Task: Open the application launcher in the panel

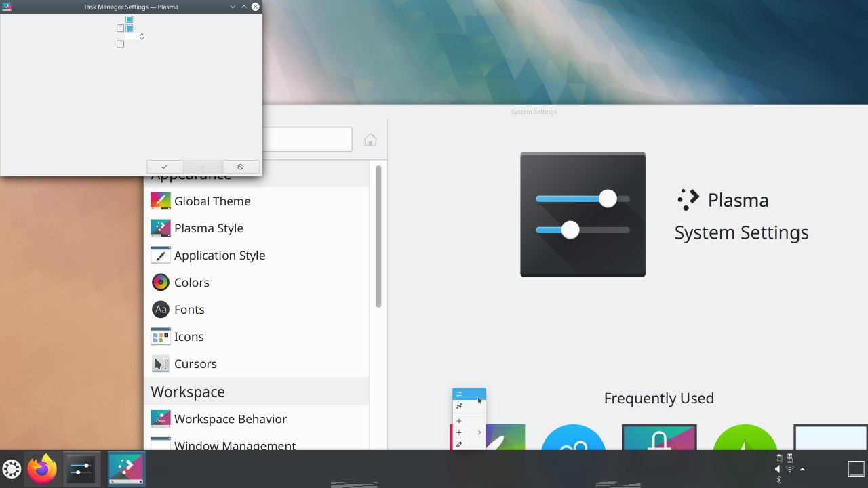Action: pos(12,469)
